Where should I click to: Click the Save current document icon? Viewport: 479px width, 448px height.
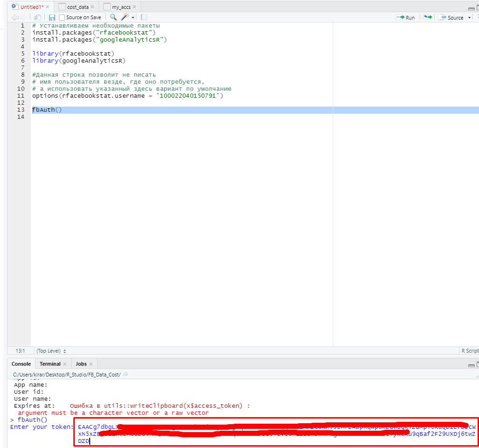(x=52, y=17)
